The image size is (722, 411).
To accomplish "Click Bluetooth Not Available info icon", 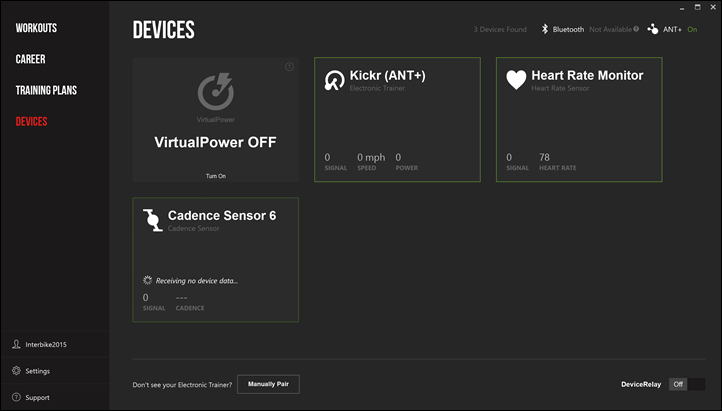I will point(636,29).
